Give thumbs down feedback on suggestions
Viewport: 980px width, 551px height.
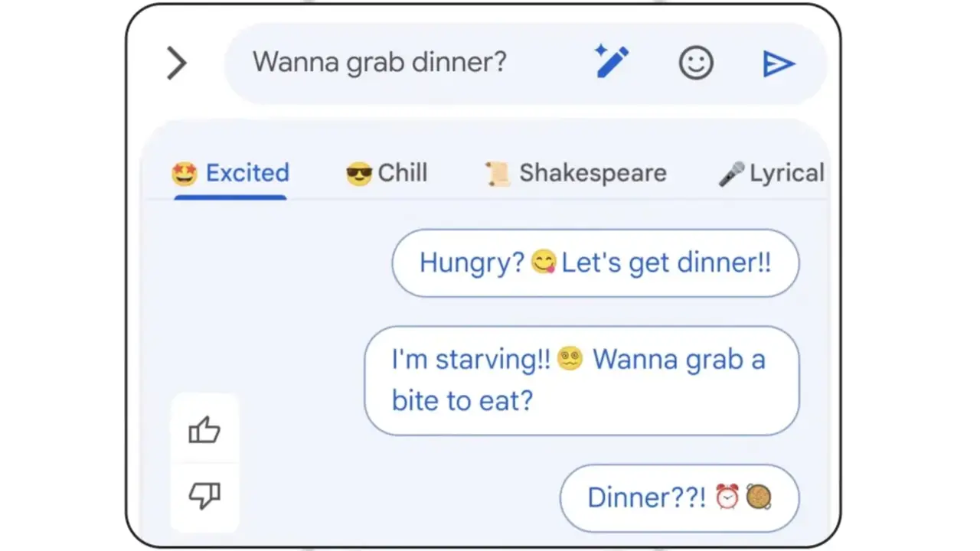[204, 496]
